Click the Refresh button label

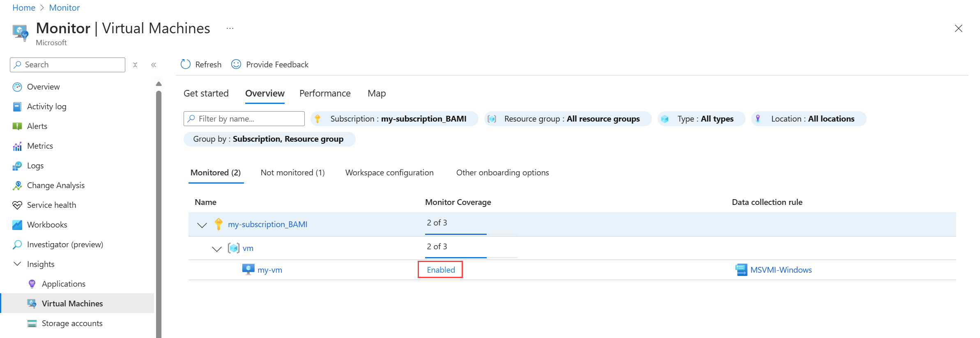coord(208,64)
